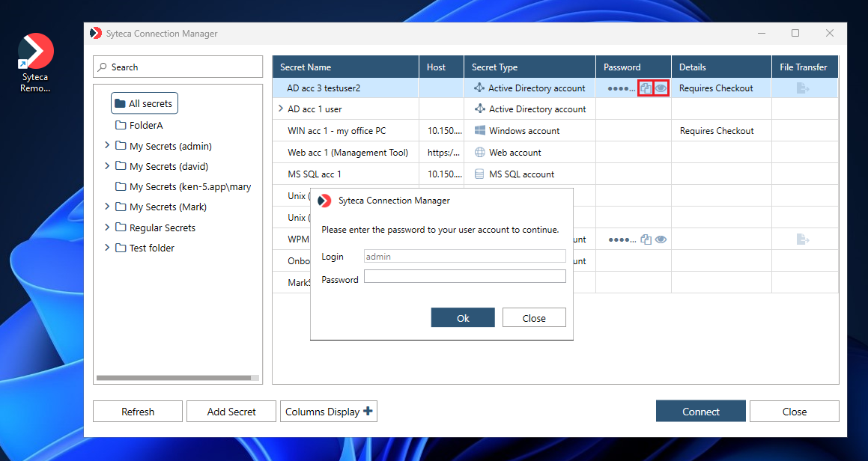This screenshot has width=868, height=461.
Task: Copy password for AD acc 3 testuser2
Action: [x=646, y=88]
